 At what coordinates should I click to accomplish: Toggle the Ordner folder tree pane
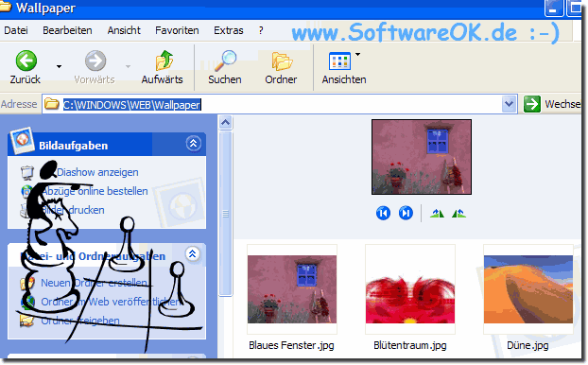[x=281, y=67]
